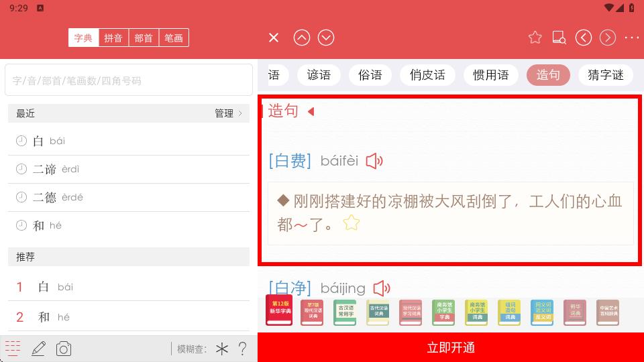Open 现代汉语学习词典 book
The image size is (644, 362).
[411, 313]
